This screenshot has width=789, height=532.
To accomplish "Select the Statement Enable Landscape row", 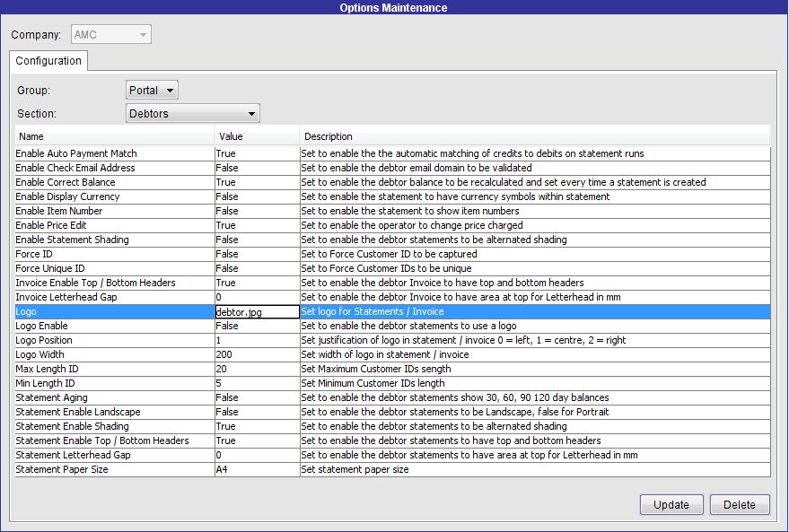I will [392, 412].
